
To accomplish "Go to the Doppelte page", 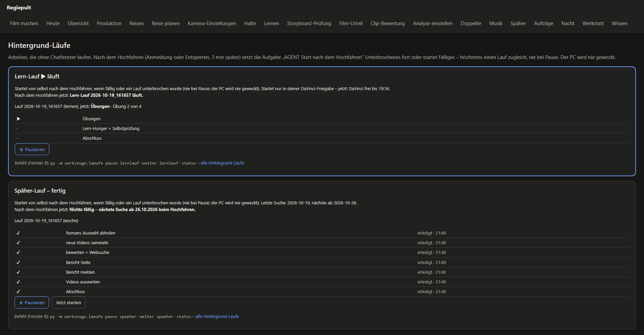I will coord(471,23).
